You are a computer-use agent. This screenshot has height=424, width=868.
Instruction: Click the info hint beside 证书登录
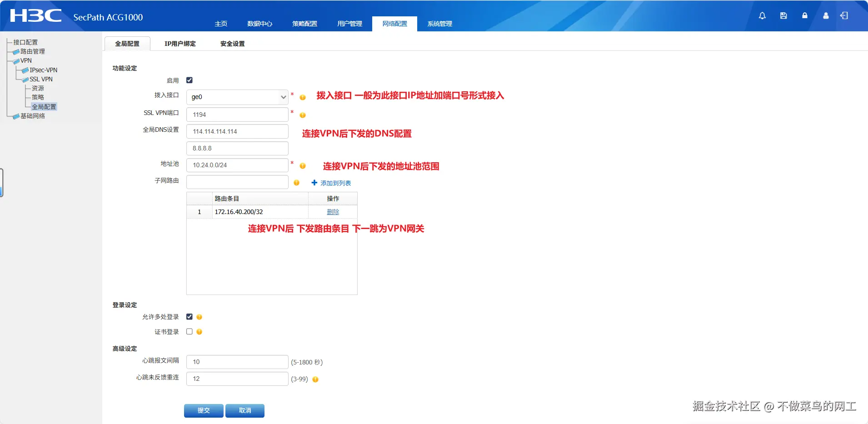click(199, 332)
